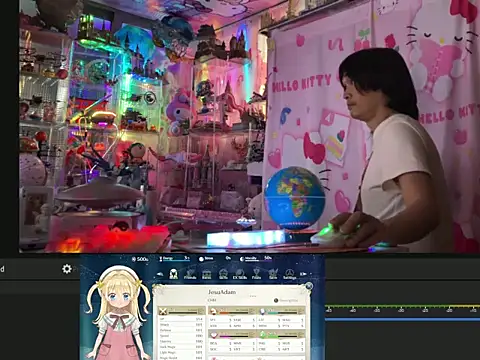The image size is (480, 360).
Task: Switch to the Skills tab
Action: [x=223, y=274]
